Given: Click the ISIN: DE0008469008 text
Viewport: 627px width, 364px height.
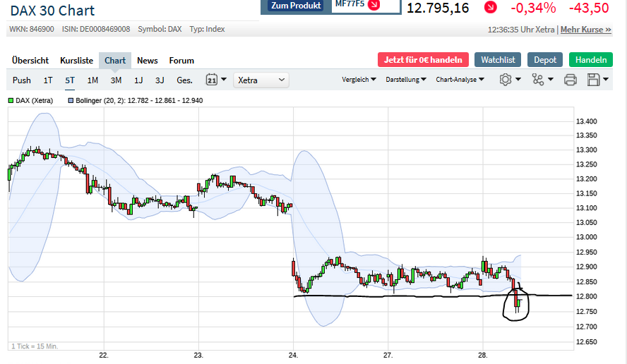Looking at the screenshot, I should 96,29.
